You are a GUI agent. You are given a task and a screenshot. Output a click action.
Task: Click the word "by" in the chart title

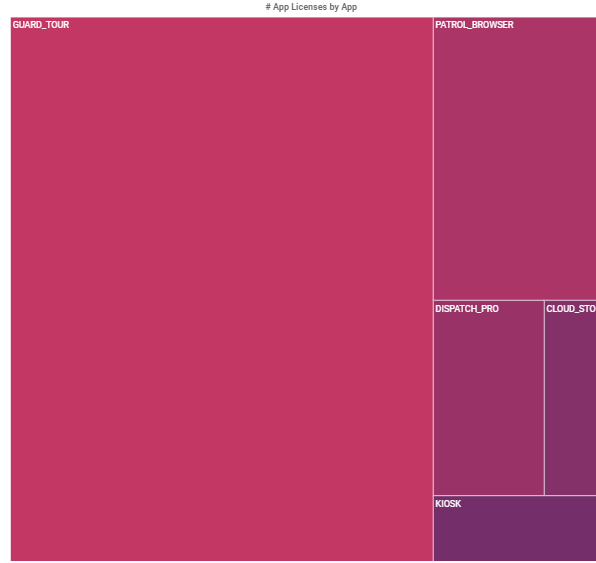(334, 7)
